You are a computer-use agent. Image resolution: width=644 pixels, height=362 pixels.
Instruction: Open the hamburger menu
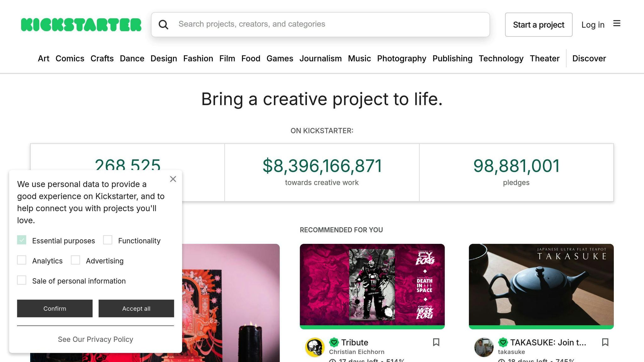pos(617,24)
